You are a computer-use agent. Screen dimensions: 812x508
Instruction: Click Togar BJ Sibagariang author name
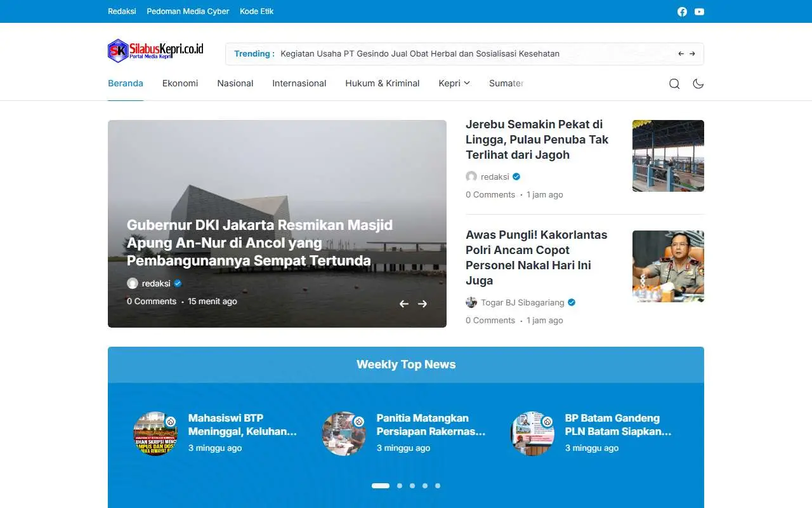(x=523, y=302)
